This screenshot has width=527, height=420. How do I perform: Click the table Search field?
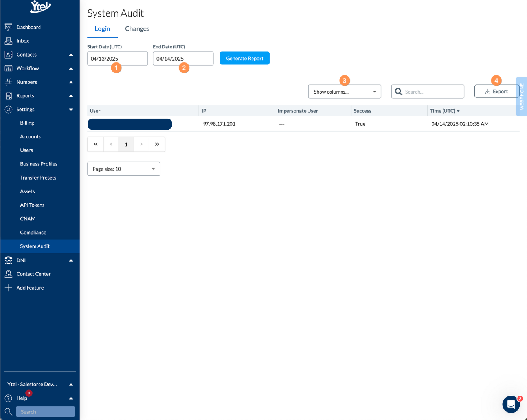coord(428,92)
